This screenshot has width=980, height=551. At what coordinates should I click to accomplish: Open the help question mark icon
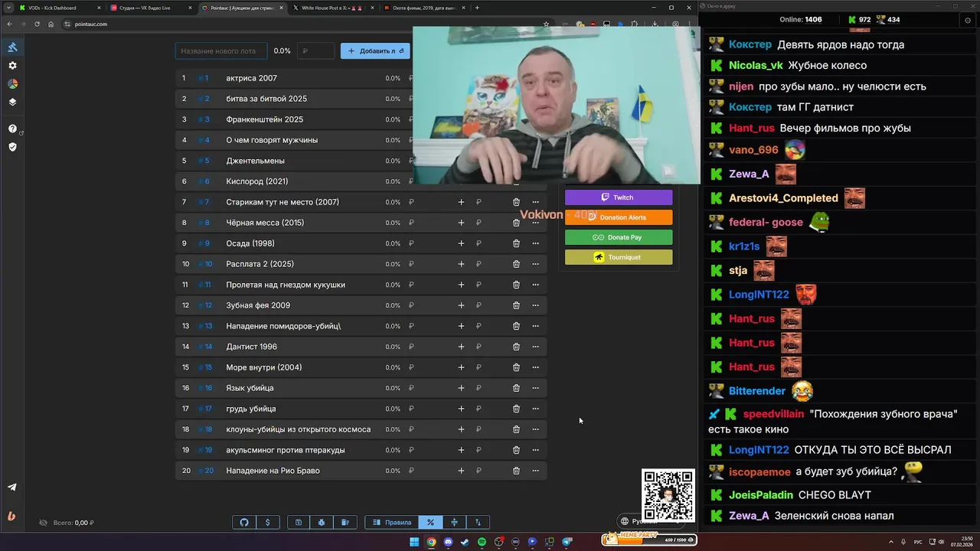click(x=12, y=129)
